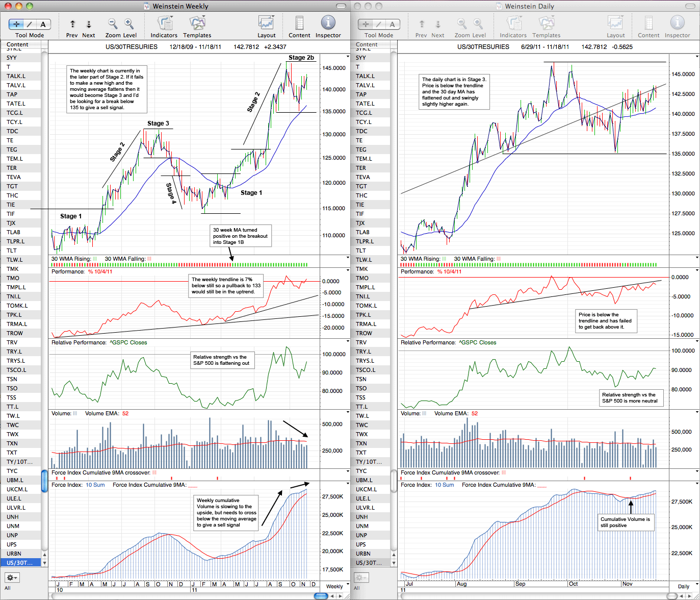Click Weekly Volume EMA value 52

(x=125, y=413)
